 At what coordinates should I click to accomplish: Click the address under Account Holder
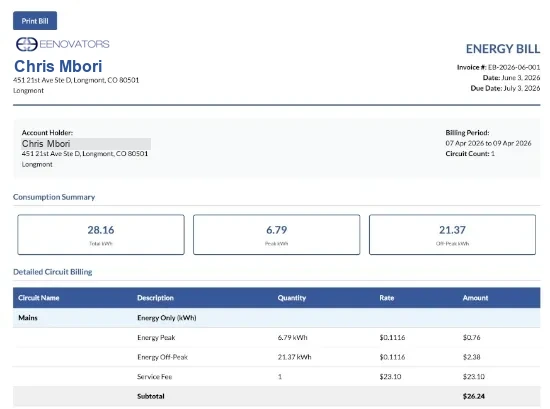pyautogui.click(x=85, y=154)
